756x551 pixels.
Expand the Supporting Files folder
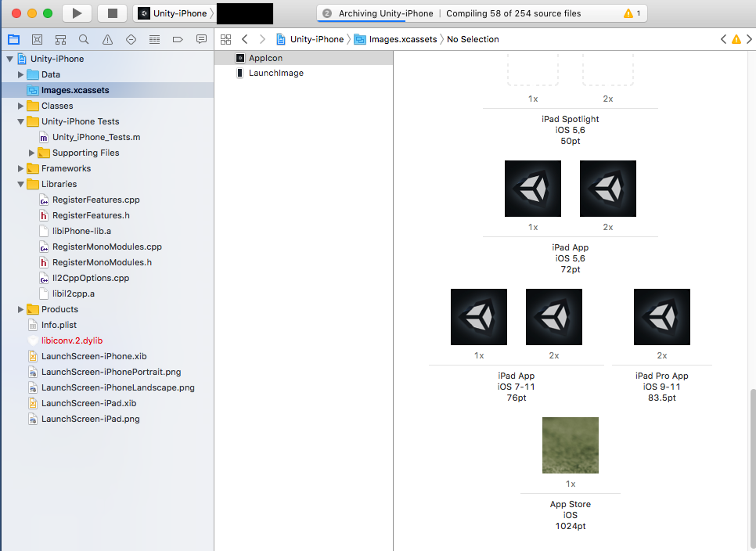32,153
